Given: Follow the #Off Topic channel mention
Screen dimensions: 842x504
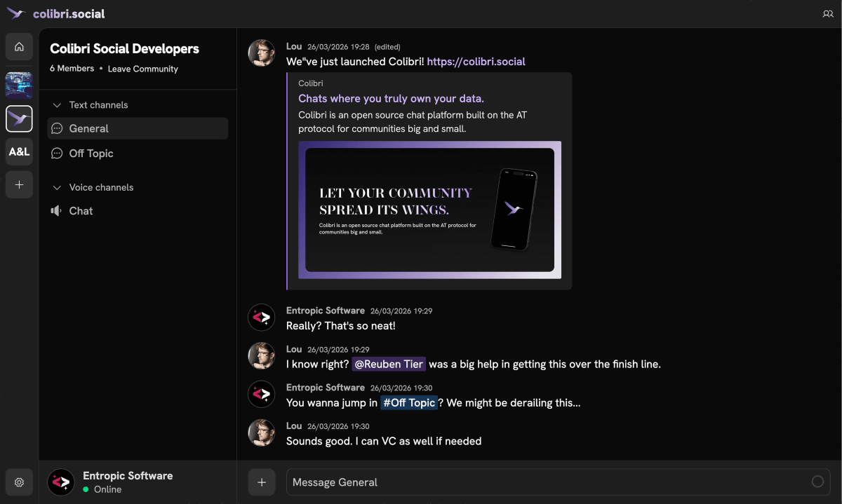Looking at the screenshot, I should pyautogui.click(x=409, y=403).
